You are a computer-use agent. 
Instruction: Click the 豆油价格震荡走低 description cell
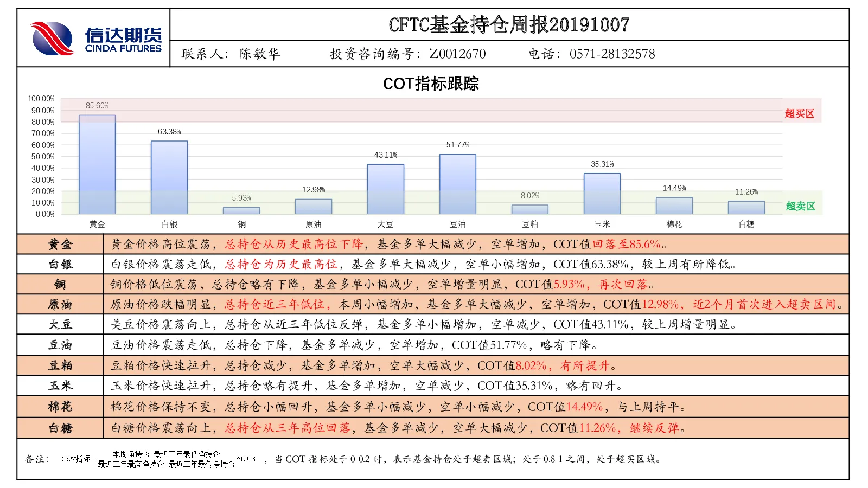pyautogui.click(x=476, y=345)
